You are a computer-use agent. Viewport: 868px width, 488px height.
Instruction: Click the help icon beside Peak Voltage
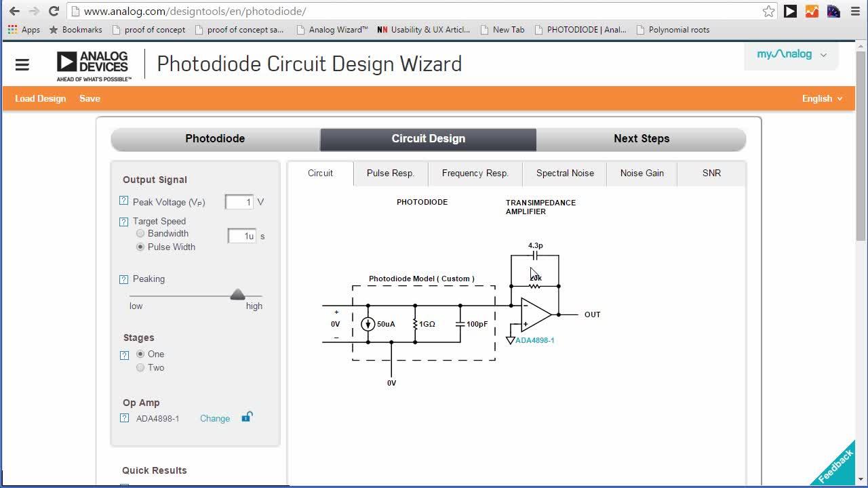coord(123,201)
